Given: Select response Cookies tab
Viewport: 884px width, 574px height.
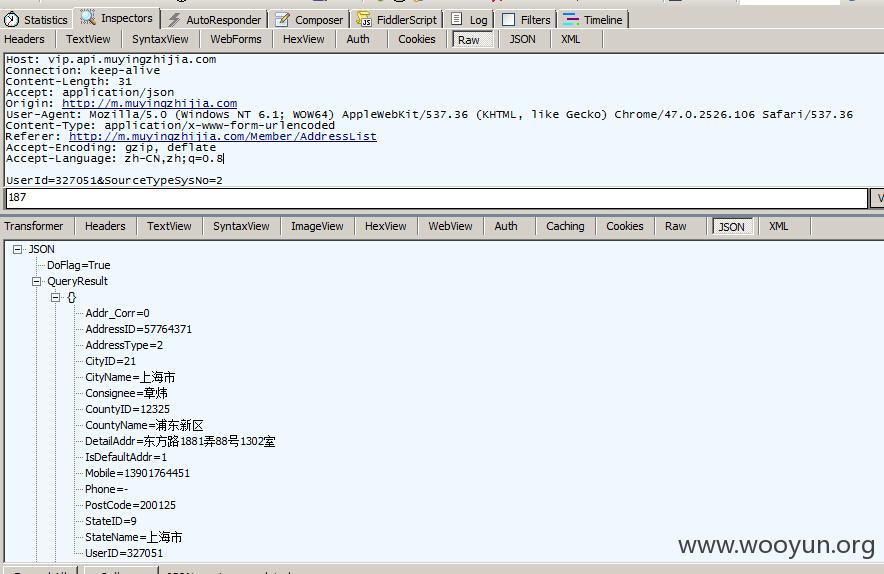Looking at the screenshot, I should coord(625,226).
